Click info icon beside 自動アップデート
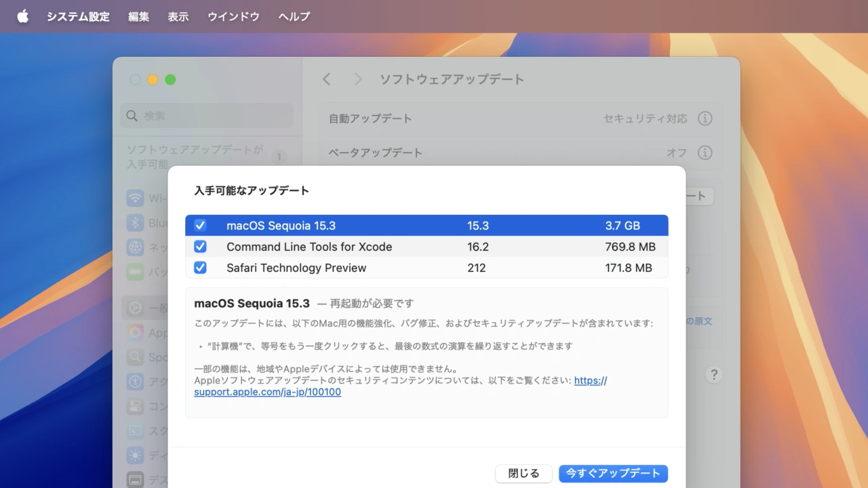The width and height of the screenshot is (868, 488). (x=705, y=119)
